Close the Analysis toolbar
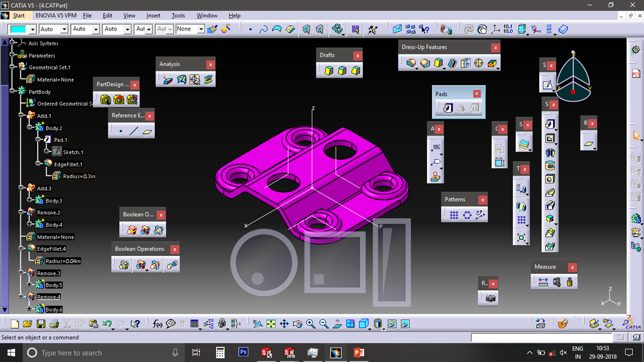This screenshot has height=362, width=644. click(x=210, y=64)
